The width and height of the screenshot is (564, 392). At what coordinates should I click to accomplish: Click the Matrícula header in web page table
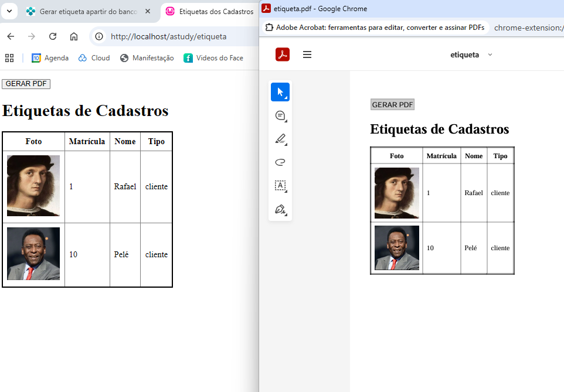pos(87,141)
